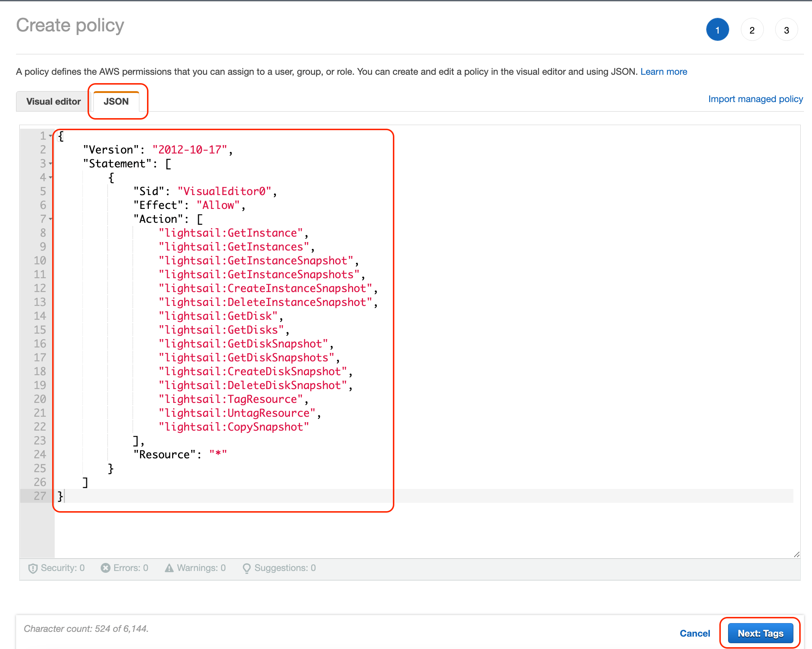812x649 pixels.
Task: Click the Security status shield icon
Action: coord(33,568)
